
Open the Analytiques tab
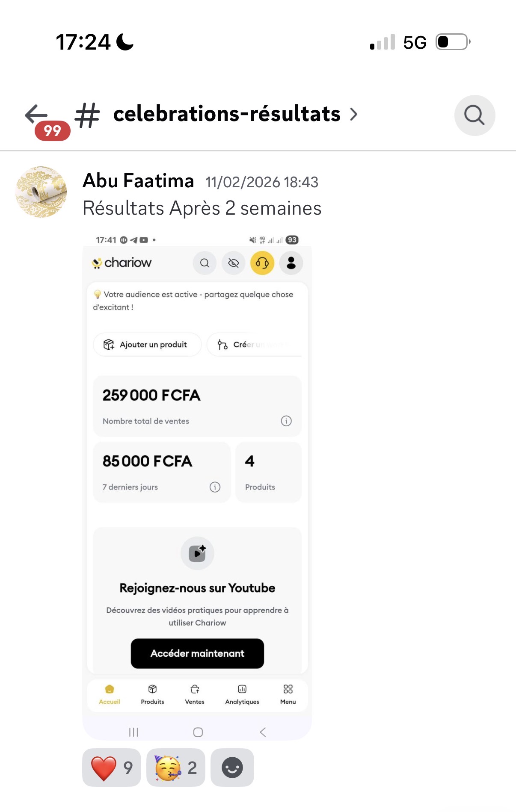[242, 694]
